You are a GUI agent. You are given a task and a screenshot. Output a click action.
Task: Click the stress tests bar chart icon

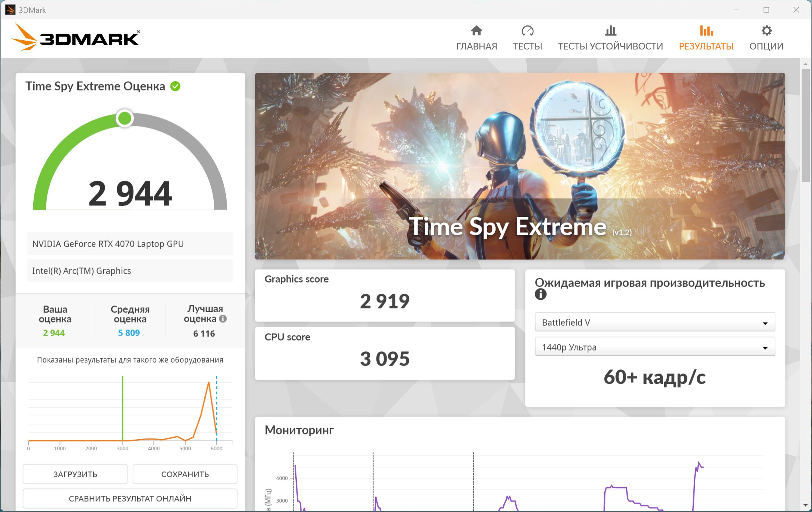click(611, 31)
